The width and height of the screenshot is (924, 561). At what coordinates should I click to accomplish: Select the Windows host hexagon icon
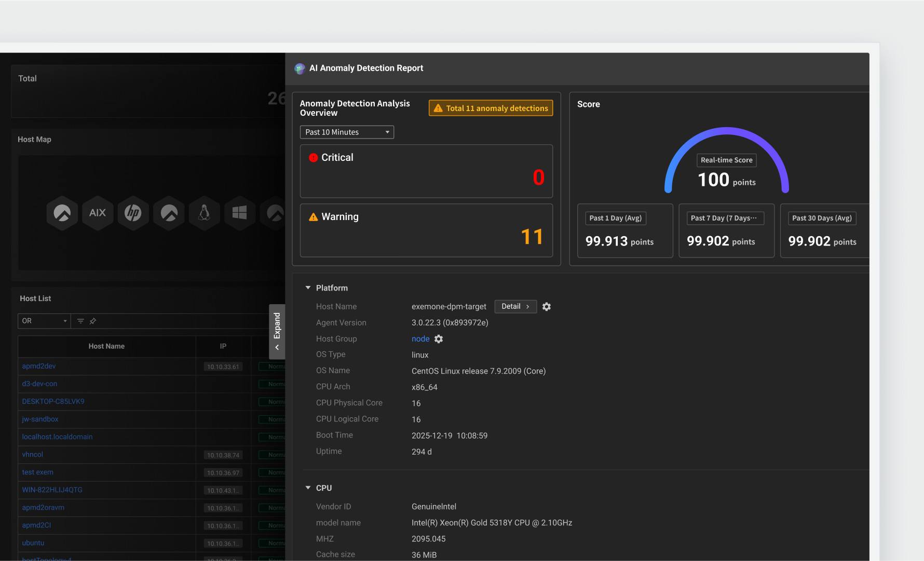tap(239, 213)
